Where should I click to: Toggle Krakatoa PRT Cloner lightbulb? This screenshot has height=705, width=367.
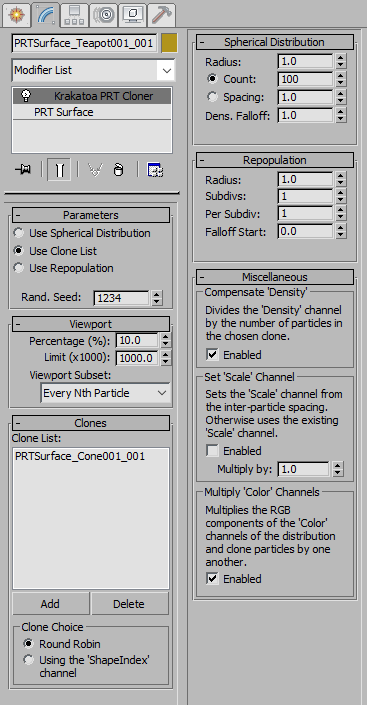(27, 95)
